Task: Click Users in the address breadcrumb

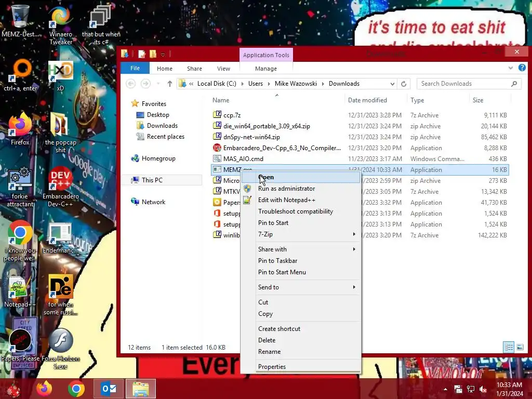Action: [x=255, y=84]
